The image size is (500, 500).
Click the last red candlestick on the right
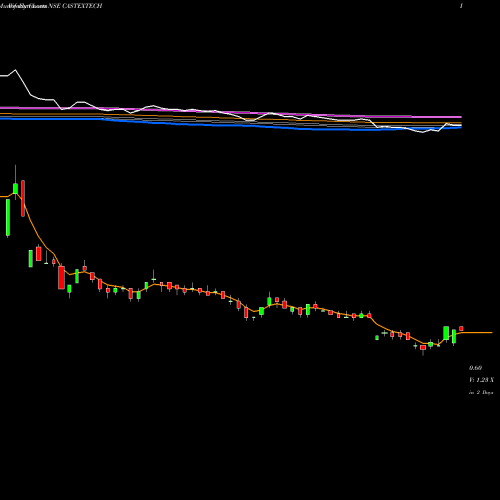coord(461,328)
